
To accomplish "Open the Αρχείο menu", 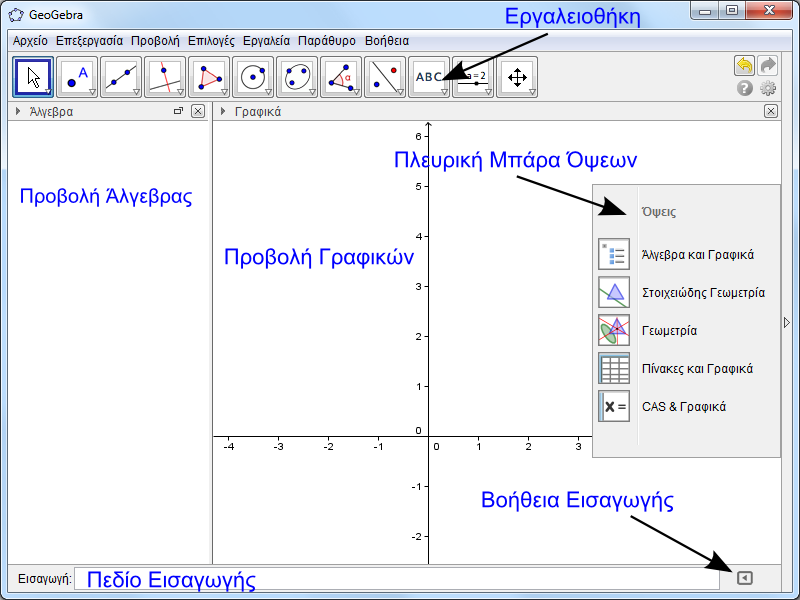I will pos(30,41).
